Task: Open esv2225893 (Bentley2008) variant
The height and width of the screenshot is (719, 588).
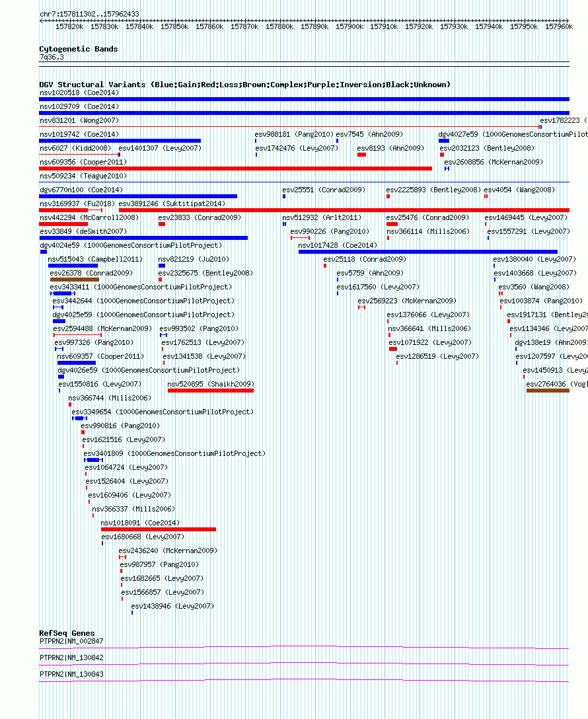Action: [x=433, y=190]
